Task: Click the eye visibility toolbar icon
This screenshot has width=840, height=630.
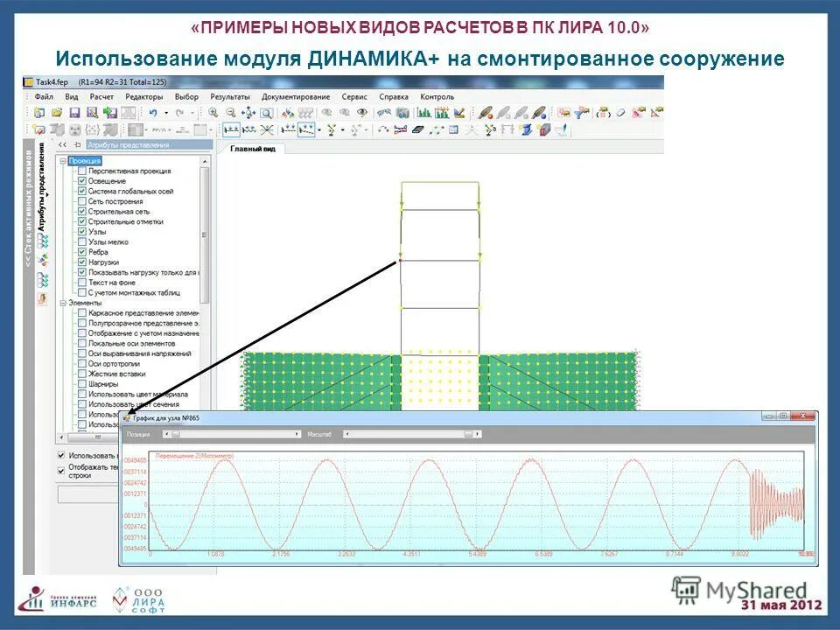Action: (x=362, y=113)
